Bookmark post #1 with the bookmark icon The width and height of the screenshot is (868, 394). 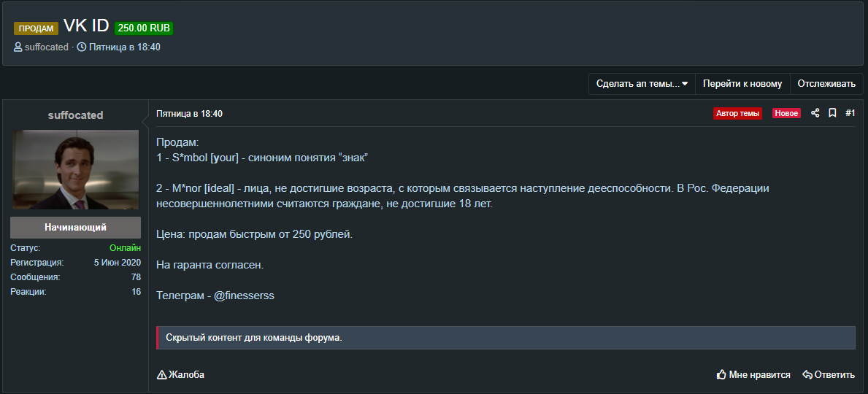pyautogui.click(x=832, y=113)
